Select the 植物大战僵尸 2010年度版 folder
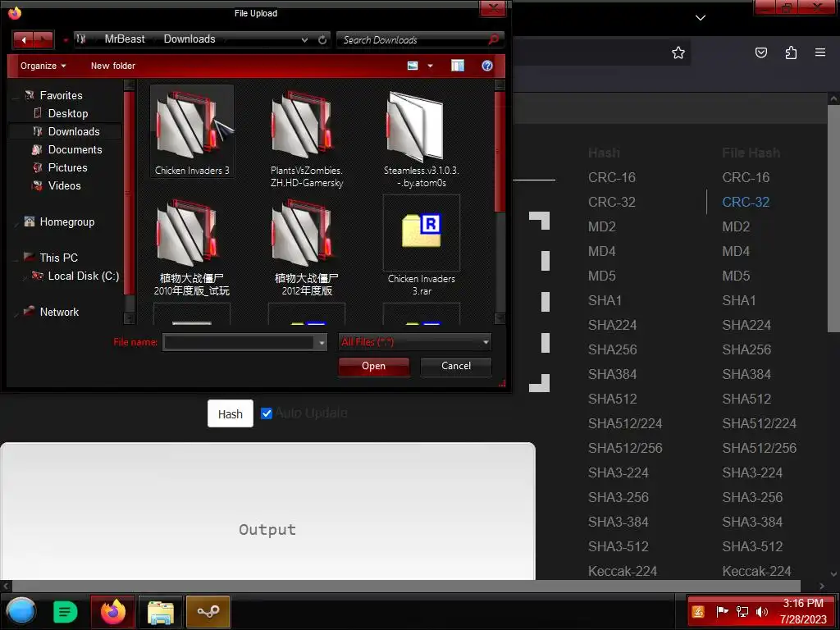Viewport: 840px width, 630px height. pyautogui.click(x=192, y=246)
